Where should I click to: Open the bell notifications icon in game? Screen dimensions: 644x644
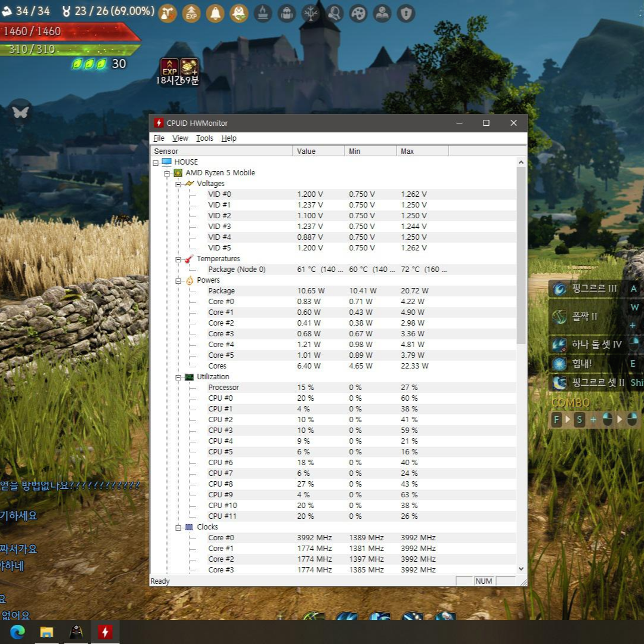215,14
